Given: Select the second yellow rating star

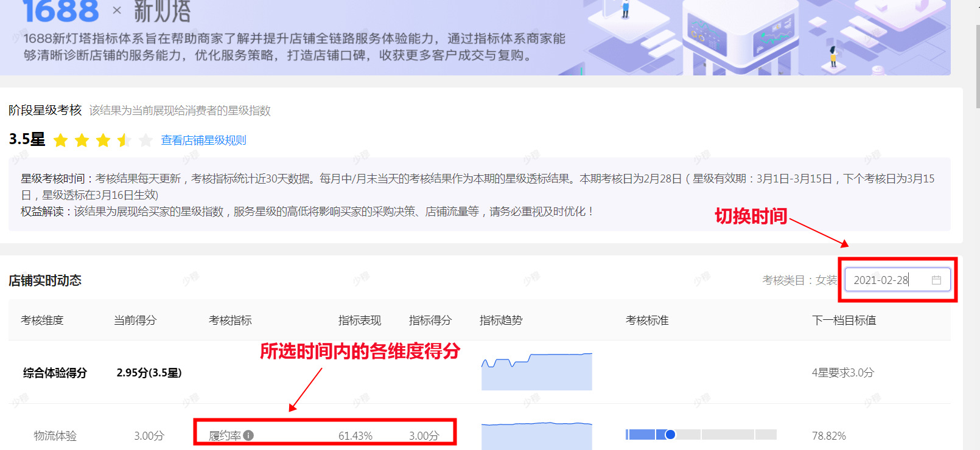Looking at the screenshot, I should pos(82,141).
